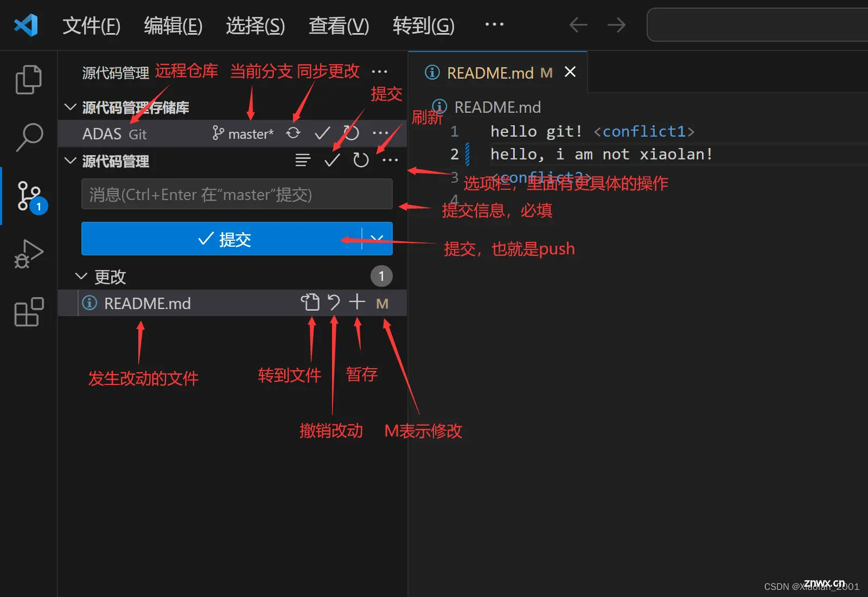Click the M status letter on README.md row
Image resolution: width=868 pixels, height=597 pixels.
point(382,304)
